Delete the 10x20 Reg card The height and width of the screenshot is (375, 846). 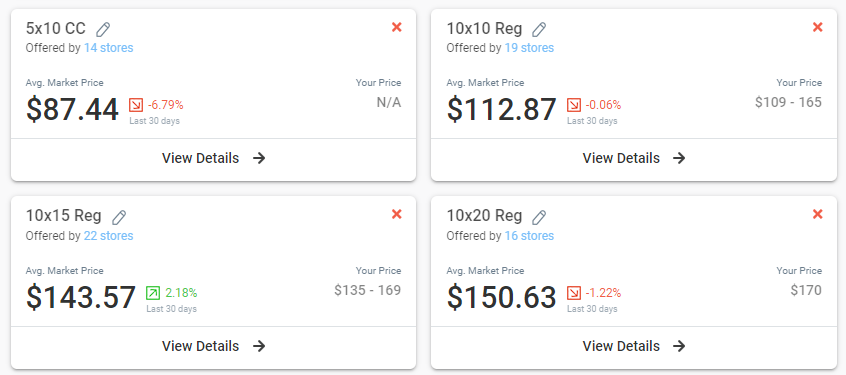point(817,214)
